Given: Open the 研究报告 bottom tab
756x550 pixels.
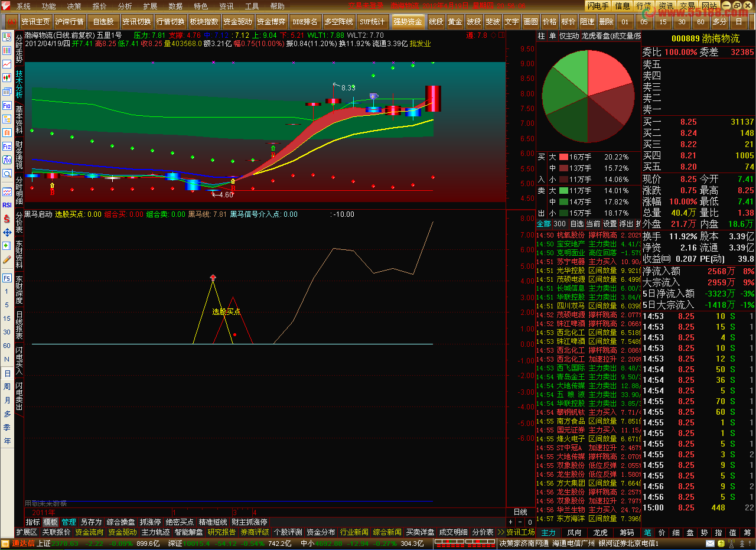Looking at the screenshot, I should pyautogui.click(x=221, y=532).
